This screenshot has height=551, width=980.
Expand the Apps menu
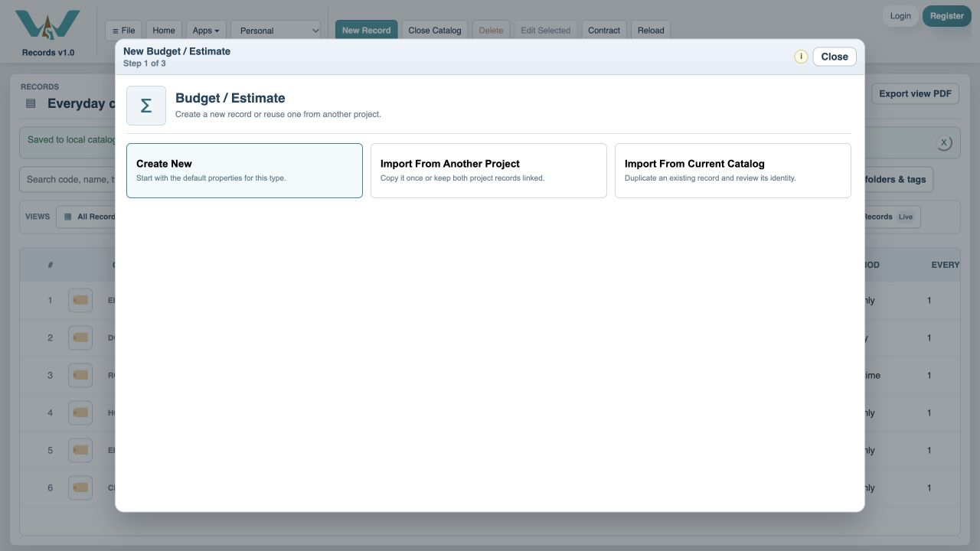(205, 31)
